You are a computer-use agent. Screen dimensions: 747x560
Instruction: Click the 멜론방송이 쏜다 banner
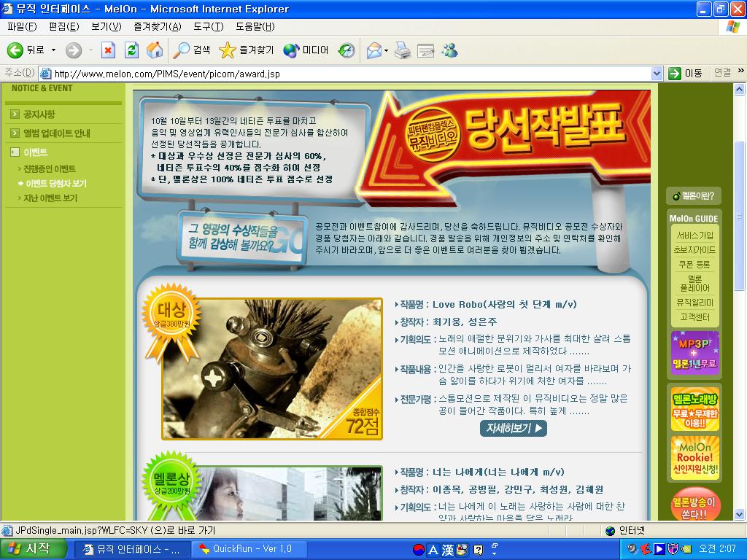click(x=694, y=504)
